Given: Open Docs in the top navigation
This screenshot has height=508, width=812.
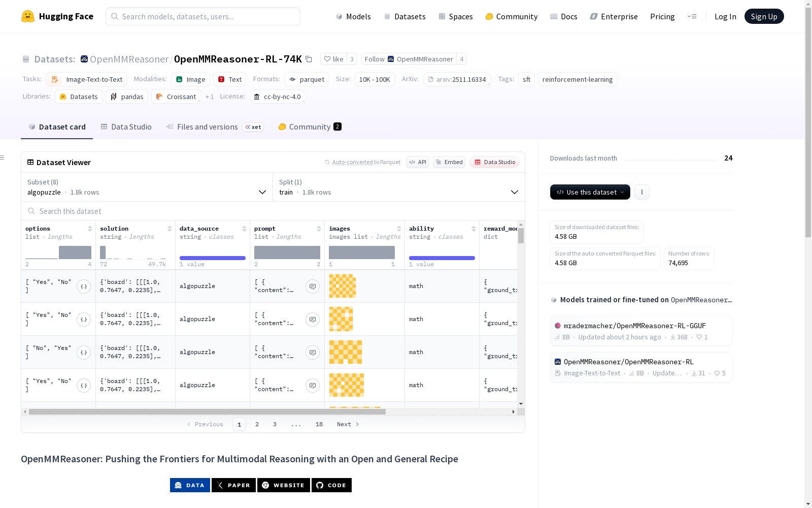Looking at the screenshot, I should click(x=564, y=16).
